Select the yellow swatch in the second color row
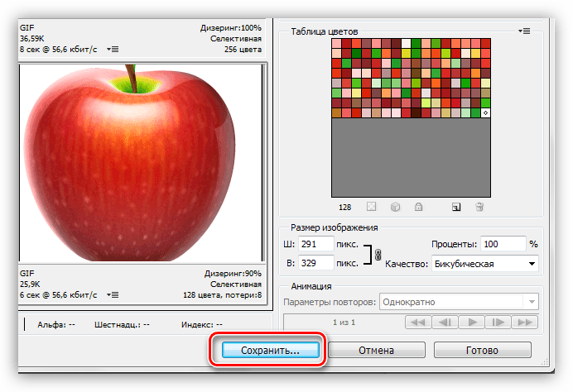Image resolution: width=573 pixels, height=392 pixels. pos(406,53)
